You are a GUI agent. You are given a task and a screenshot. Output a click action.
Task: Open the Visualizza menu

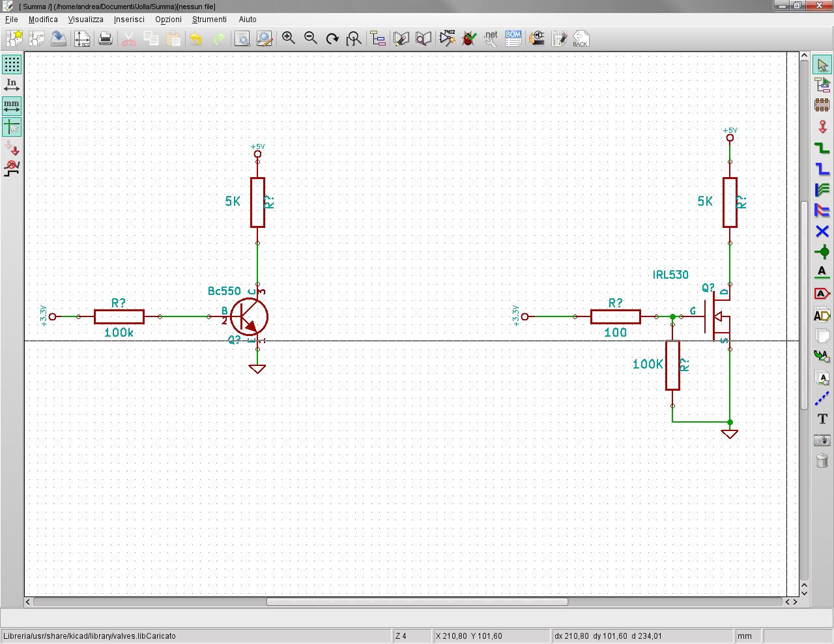coord(85,20)
